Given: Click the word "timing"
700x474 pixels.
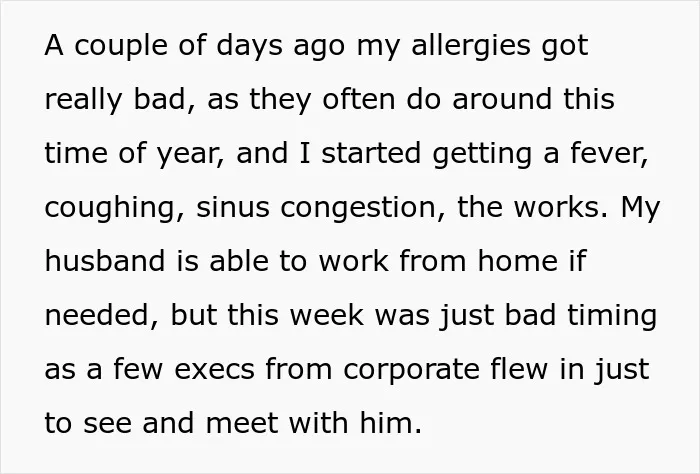Looking at the screenshot, I should coord(612,316).
